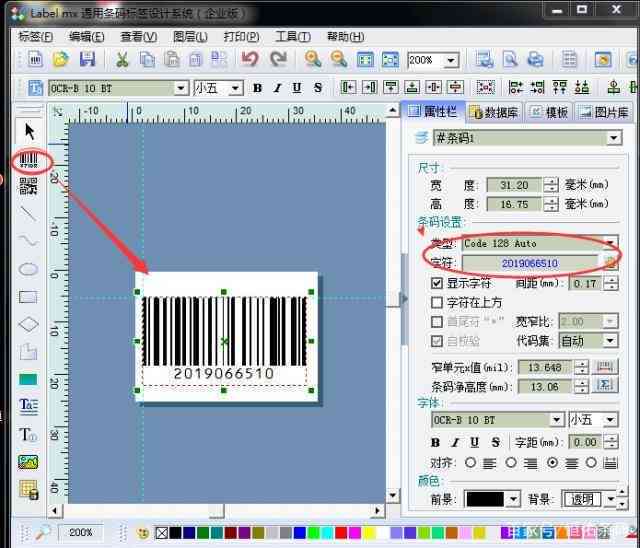This screenshot has height=548, width=640.
Task: Click the zoom in magnifier icon
Action: [x=313, y=59]
